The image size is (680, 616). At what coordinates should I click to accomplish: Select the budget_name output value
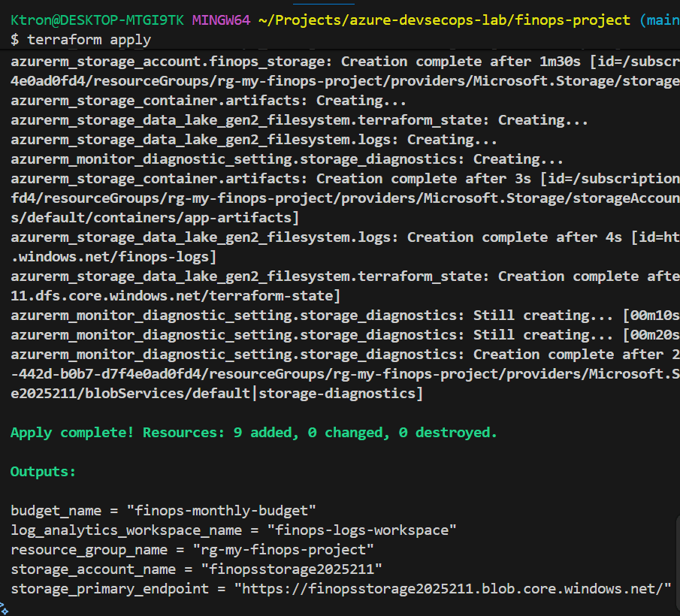coord(222,511)
